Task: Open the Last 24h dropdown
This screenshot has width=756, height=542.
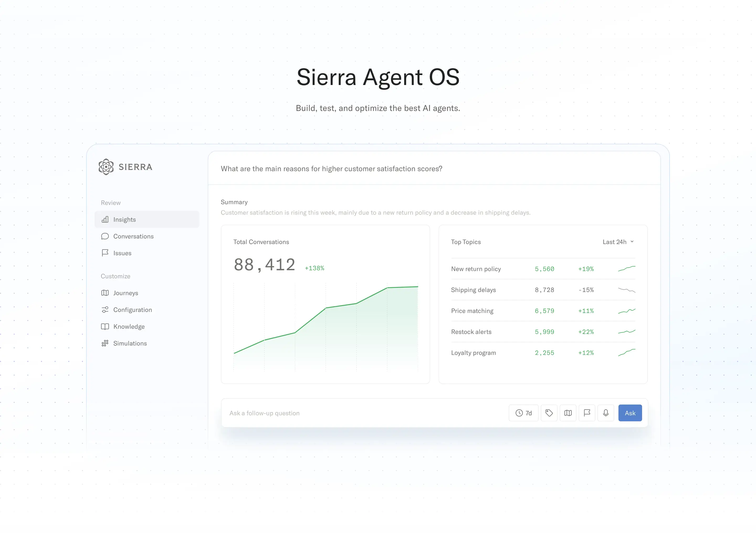Action: click(x=618, y=242)
